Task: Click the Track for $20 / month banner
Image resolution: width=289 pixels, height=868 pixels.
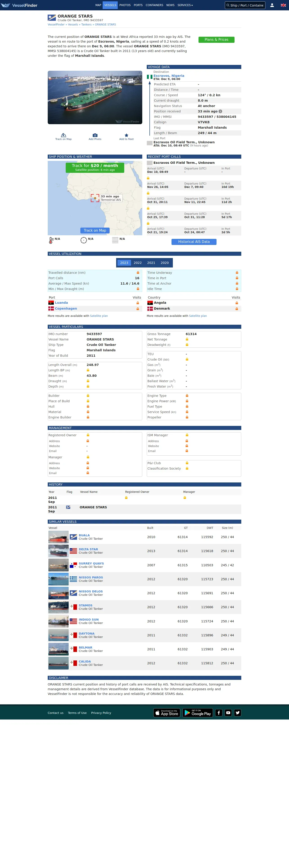Action: click(x=95, y=167)
